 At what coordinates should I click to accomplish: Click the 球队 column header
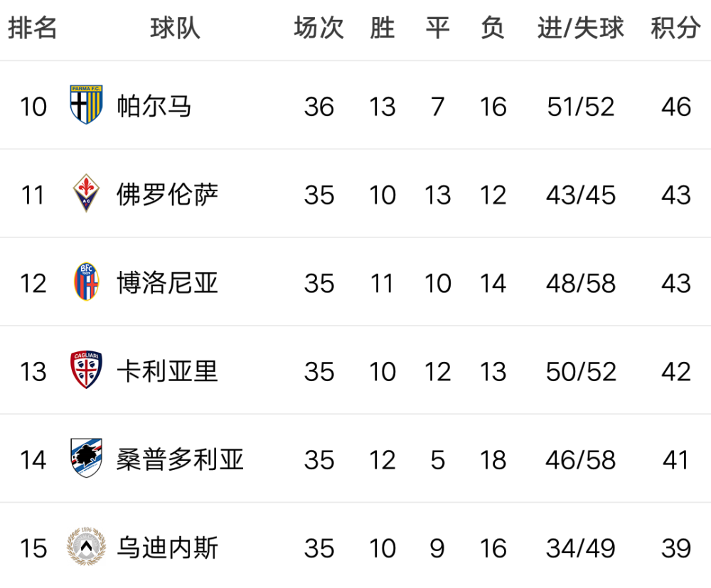click(x=176, y=28)
